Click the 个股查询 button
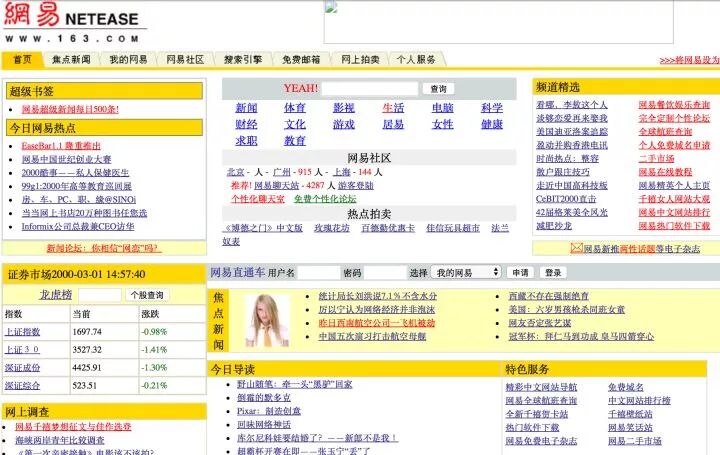This screenshot has height=455, width=720. (x=147, y=295)
